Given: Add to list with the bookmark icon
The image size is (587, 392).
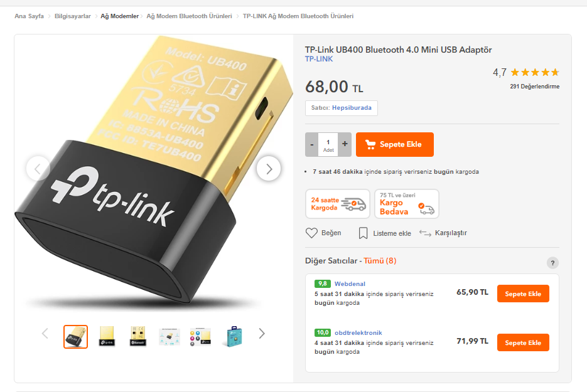Looking at the screenshot, I should (x=363, y=233).
